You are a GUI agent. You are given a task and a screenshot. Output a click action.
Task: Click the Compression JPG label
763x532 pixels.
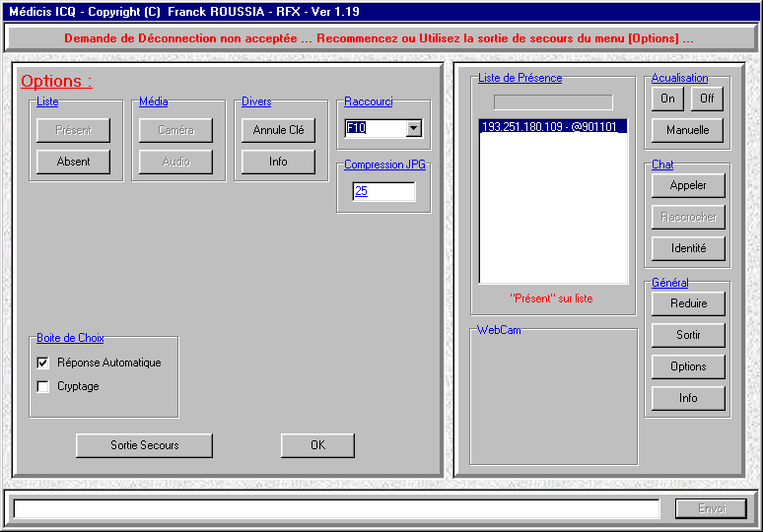point(384,165)
